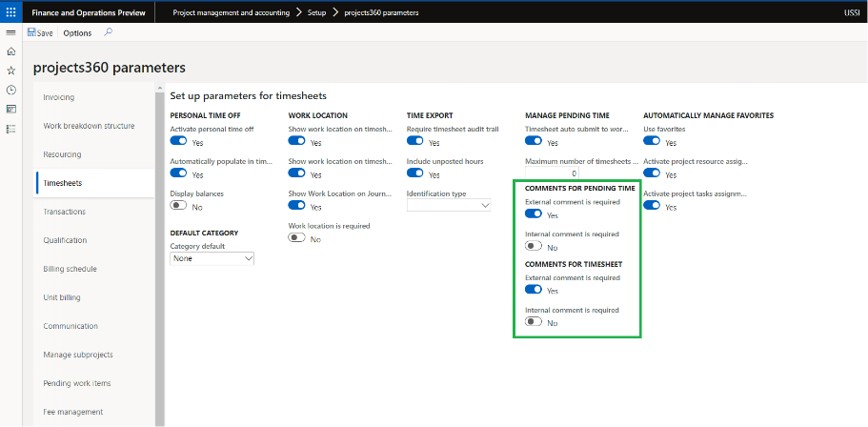Expand the Identification type dropdown
Screen dimensions: 868x427
449,206
